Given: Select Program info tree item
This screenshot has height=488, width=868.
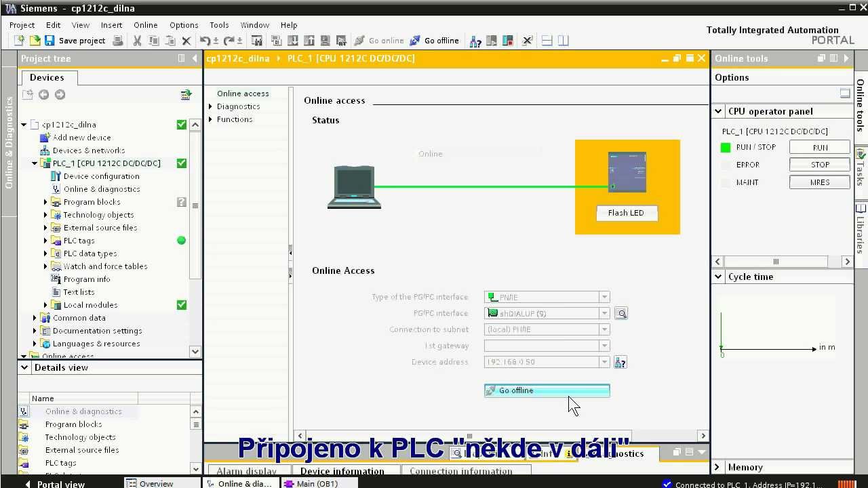Looking at the screenshot, I should coord(87,279).
